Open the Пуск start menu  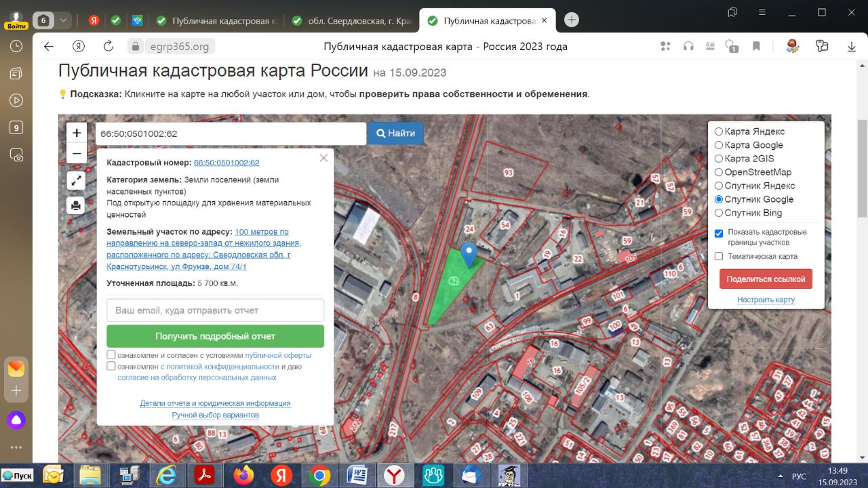(18, 475)
